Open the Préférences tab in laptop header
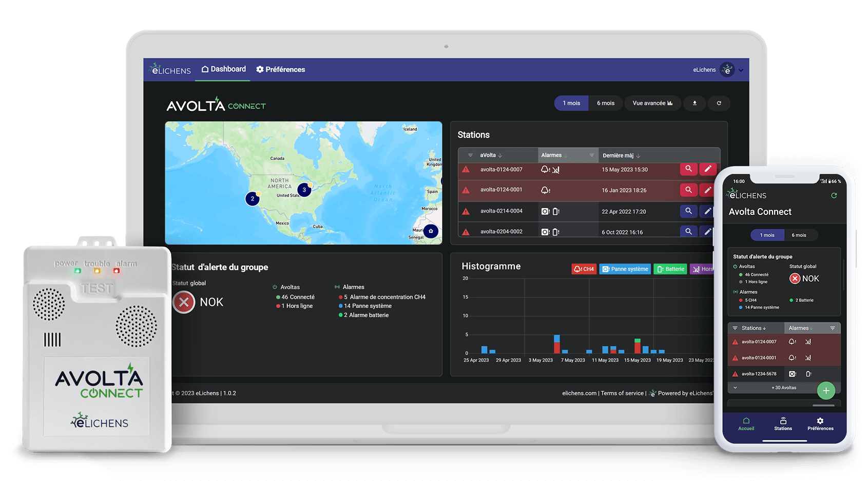 point(280,69)
